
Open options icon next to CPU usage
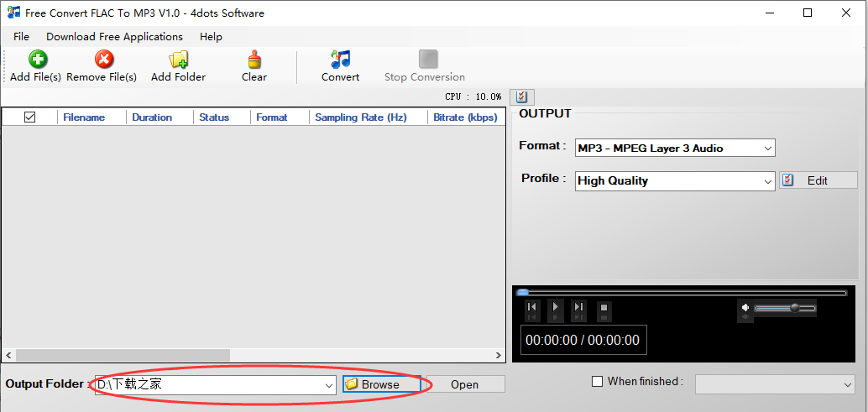[521, 96]
